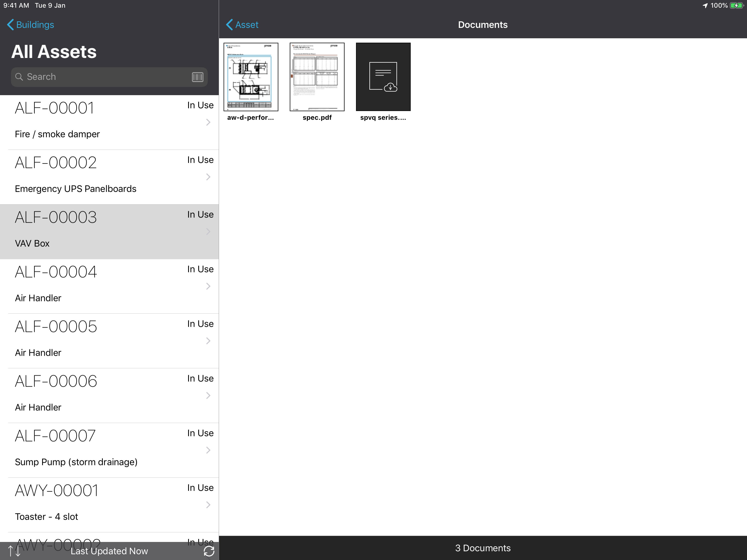Screen dimensions: 747x560
Task: Go back to Buildings
Action: pos(30,25)
